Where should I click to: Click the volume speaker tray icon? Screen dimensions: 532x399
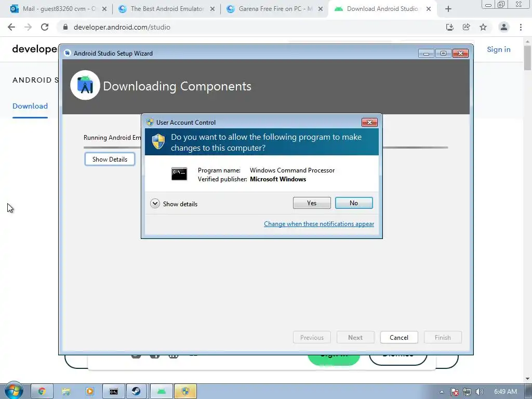(479, 392)
